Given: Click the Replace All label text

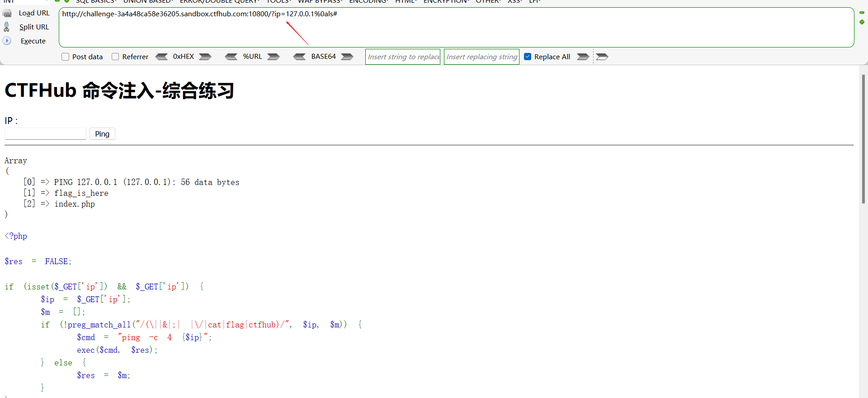Looking at the screenshot, I should [x=552, y=57].
